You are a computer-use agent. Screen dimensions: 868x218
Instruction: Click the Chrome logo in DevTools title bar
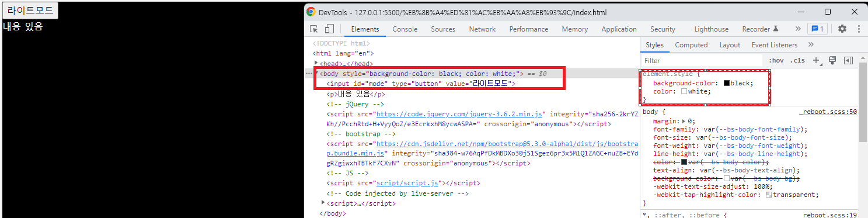(311, 12)
